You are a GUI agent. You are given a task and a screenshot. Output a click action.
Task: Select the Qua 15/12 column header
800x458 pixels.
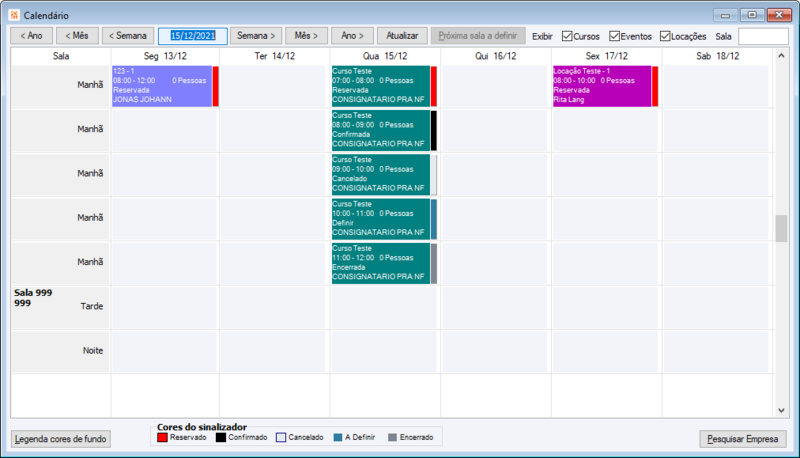[x=385, y=56]
